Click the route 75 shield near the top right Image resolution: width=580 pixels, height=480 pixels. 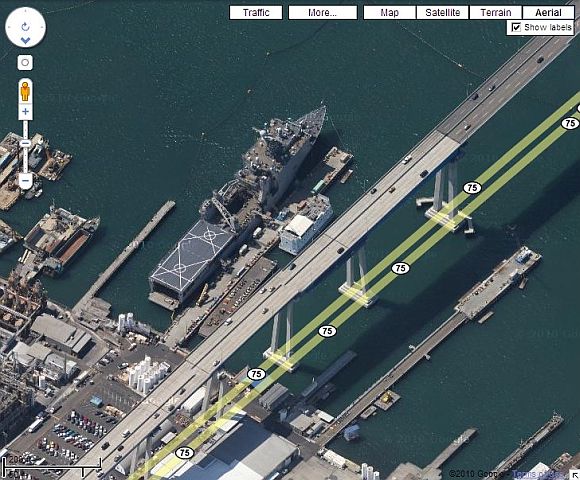(570, 123)
